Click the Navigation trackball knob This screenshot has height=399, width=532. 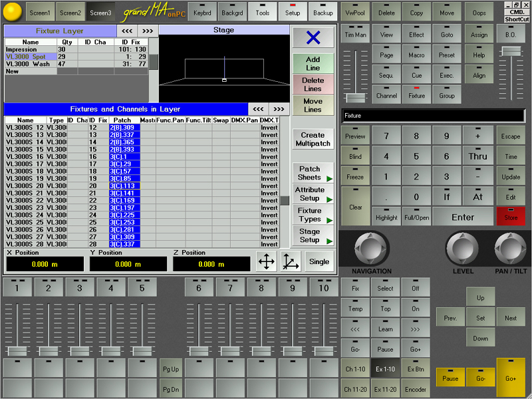[372, 249]
